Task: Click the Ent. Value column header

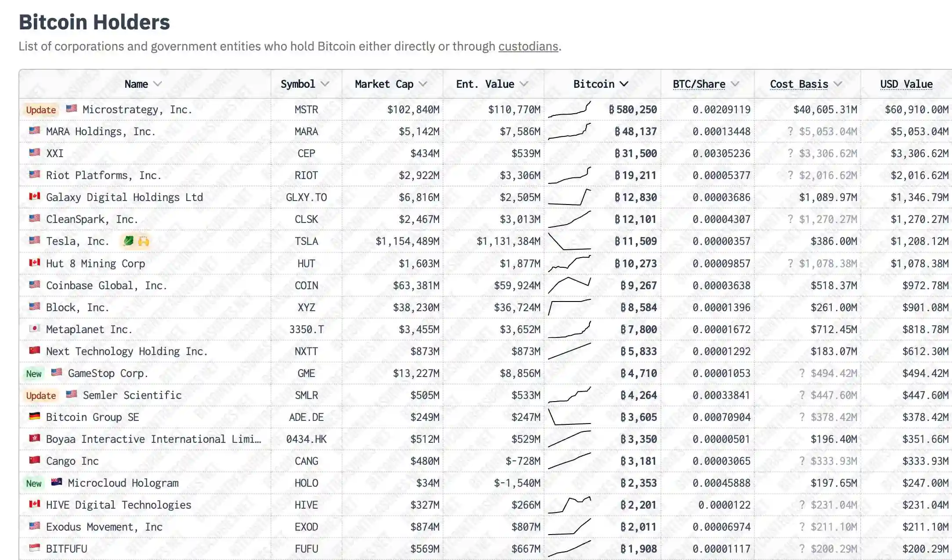Action: (485, 84)
